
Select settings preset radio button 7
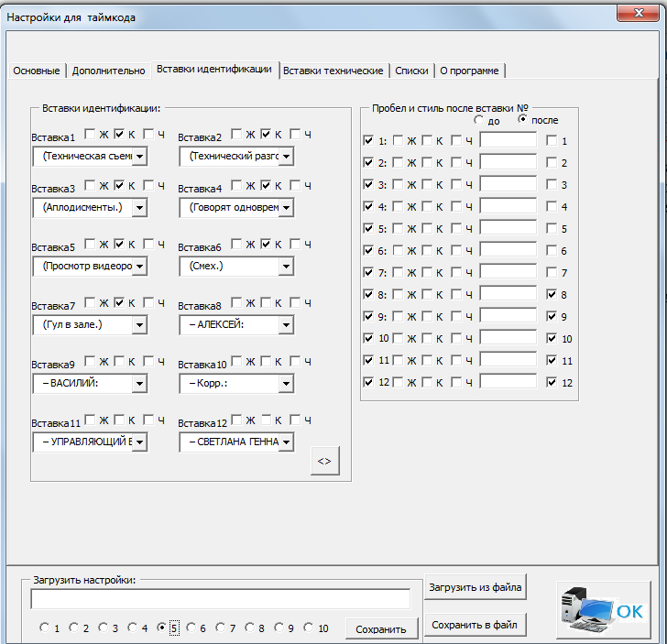coord(220,628)
